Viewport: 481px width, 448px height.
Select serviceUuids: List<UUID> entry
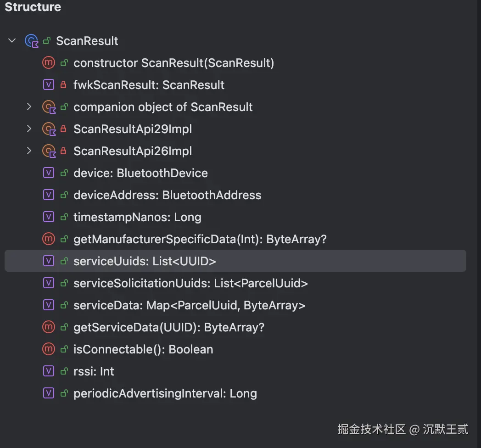click(x=235, y=261)
